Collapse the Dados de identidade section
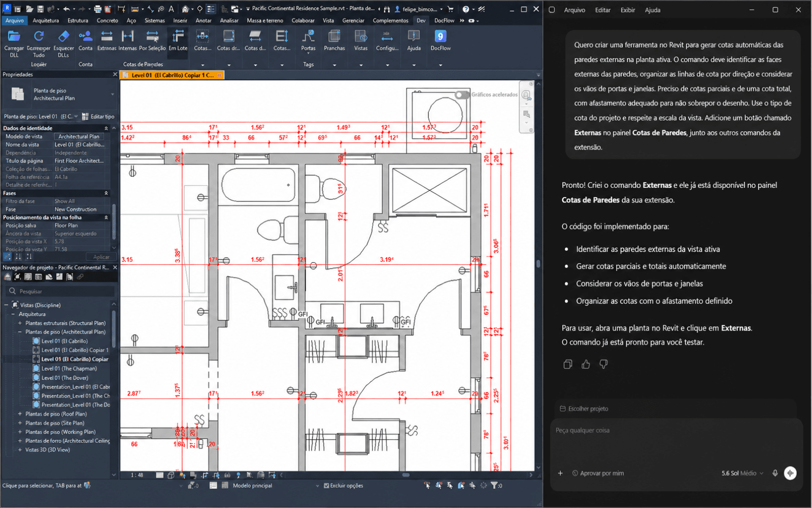 [106, 129]
